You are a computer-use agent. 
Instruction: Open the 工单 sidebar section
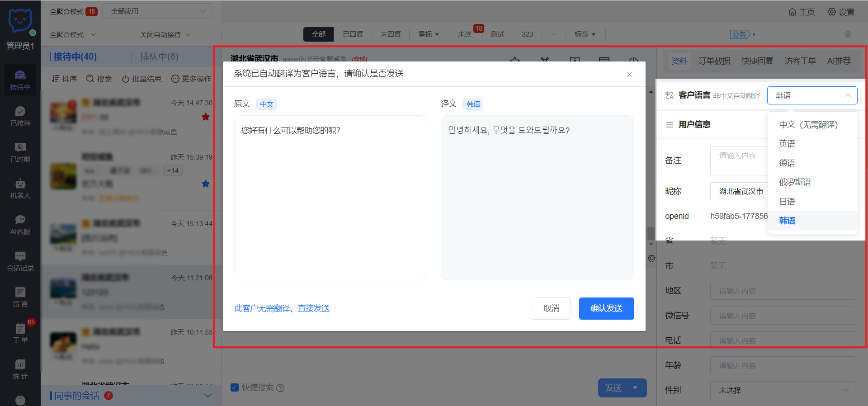coord(20,334)
